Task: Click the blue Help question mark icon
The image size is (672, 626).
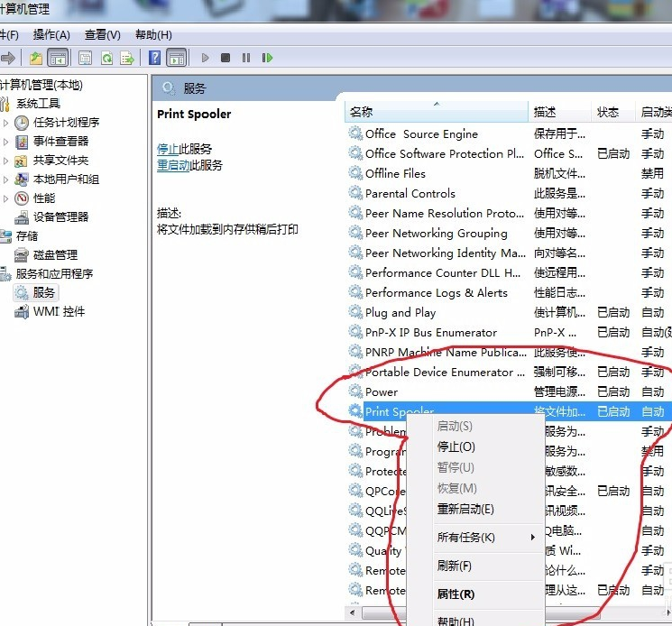Action: pyautogui.click(x=155, y=58)
